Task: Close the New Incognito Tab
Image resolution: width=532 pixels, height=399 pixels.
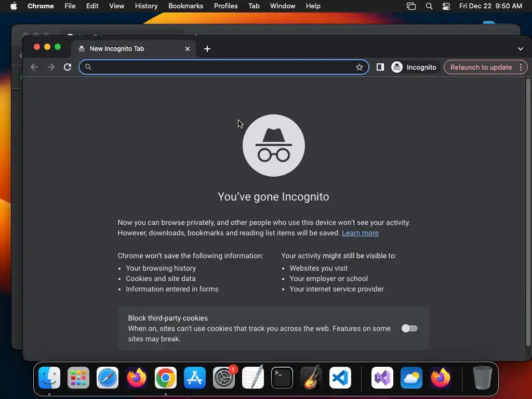Action: click(x=187, y=49)
